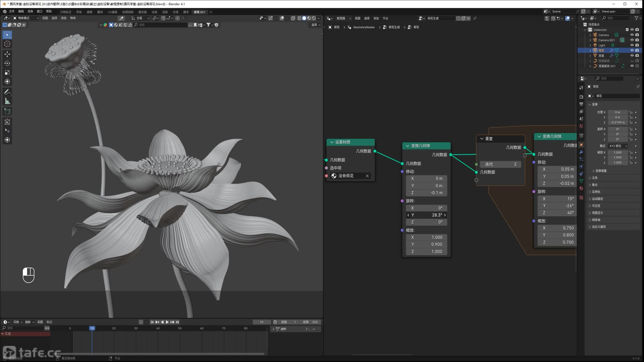The height and width of the screenshot is (362, 644).
Task: Click the rotation Y 28.3° field
Action: (426, 215)
